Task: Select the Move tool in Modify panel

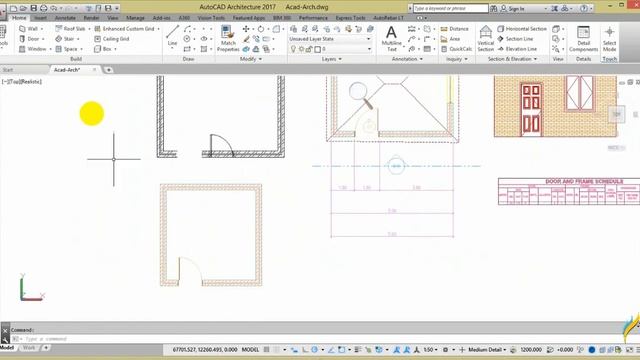Action: (246, 29)
